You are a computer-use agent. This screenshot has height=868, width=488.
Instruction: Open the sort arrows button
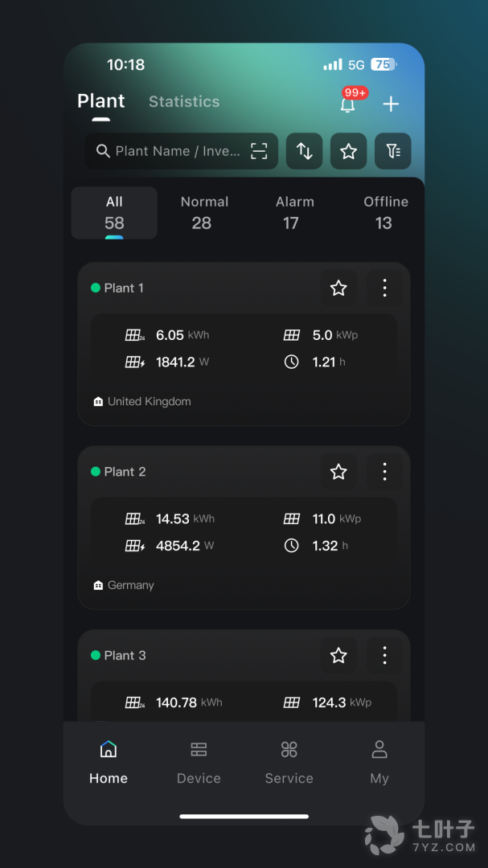click(304, 151)
